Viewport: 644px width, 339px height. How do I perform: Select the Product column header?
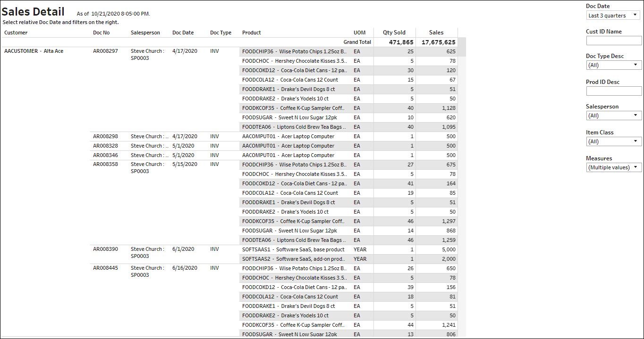pyautogui.click(x=251, y=33)
